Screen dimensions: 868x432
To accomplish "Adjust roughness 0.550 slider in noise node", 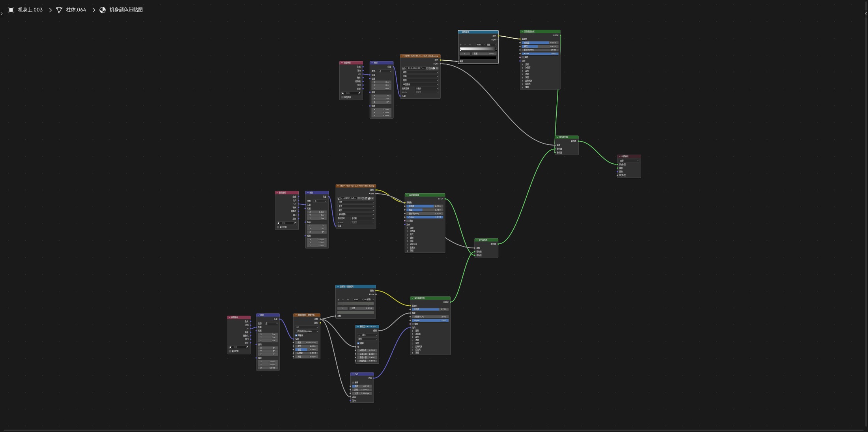I will coord(307,350).
